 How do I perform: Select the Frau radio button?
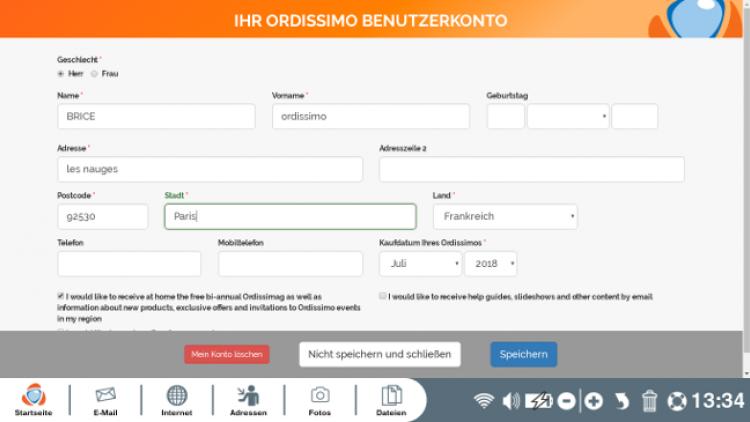[94, 74]
